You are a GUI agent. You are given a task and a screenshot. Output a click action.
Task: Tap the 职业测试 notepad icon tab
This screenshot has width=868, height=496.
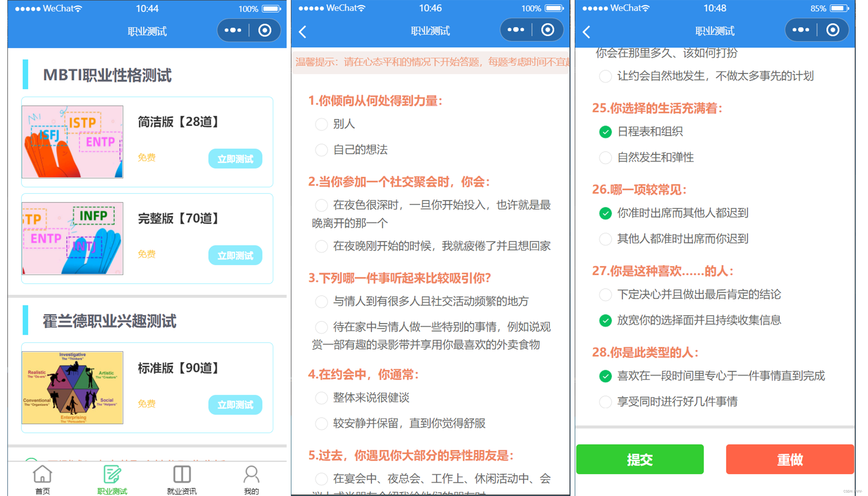[112, 475]
